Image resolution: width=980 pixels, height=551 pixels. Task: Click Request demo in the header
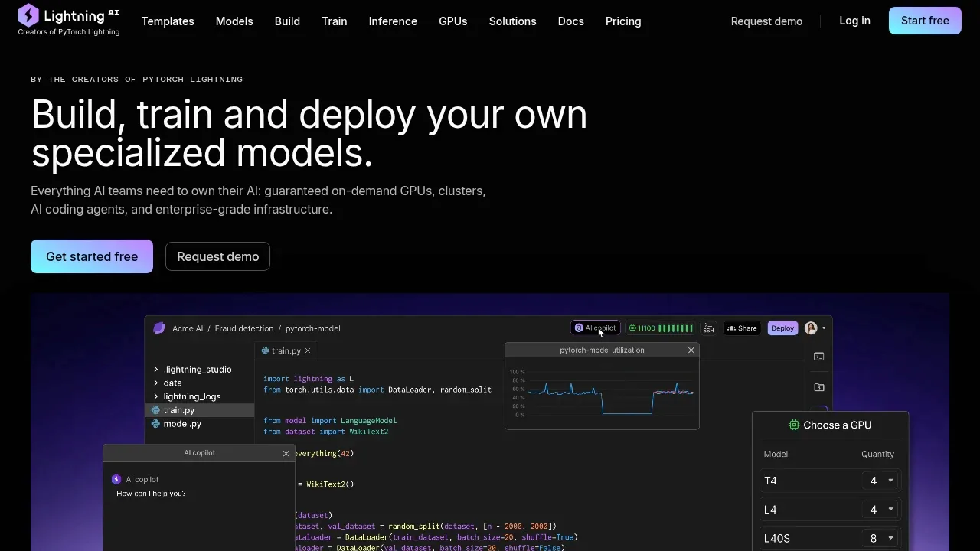766,21
